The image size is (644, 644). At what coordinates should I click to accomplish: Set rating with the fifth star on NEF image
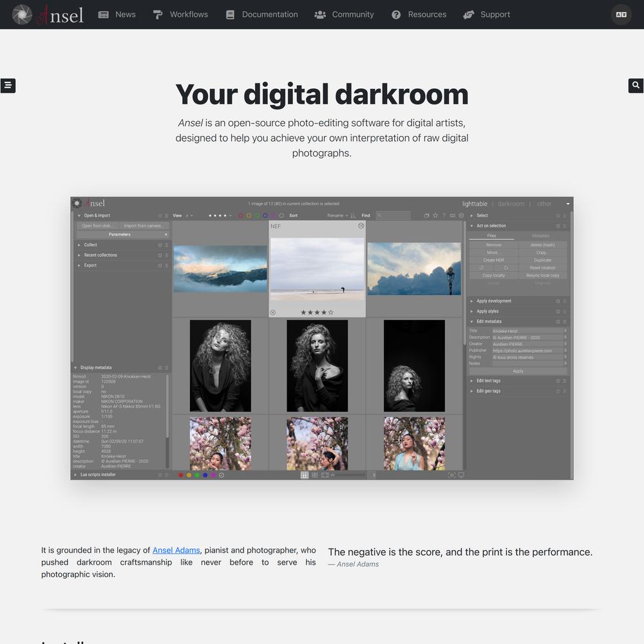(330, 312)
